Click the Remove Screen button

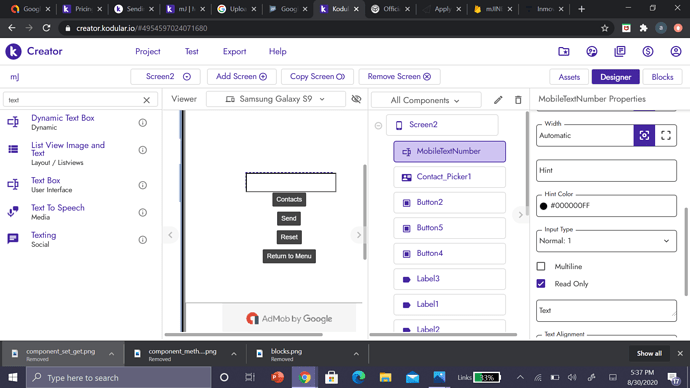(x=399, y=77)
